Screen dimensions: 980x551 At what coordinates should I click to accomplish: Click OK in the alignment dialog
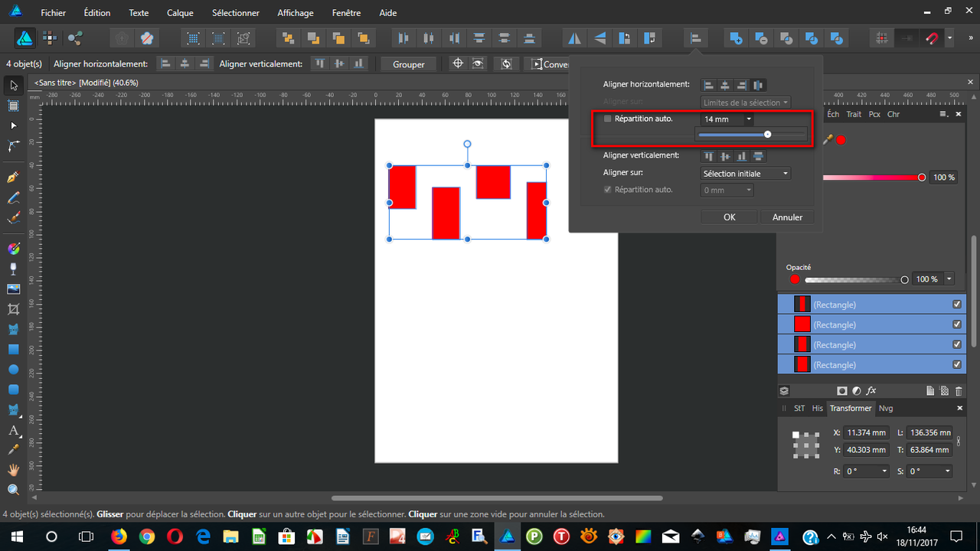point(730,217)
